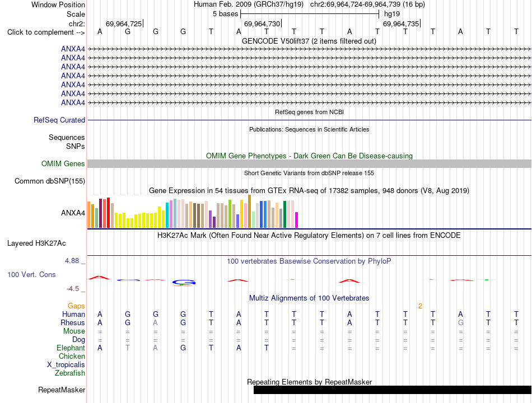Click the 100 Vert. Cons track label
The image size is (532, 403).
31,274
